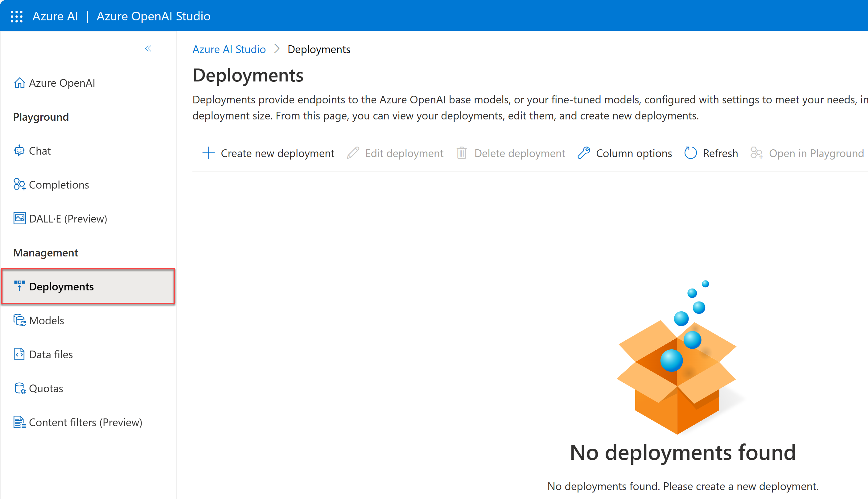Select the Models icon under Management
The width and height of the screenshot is (868, 499).
point(19,320)
